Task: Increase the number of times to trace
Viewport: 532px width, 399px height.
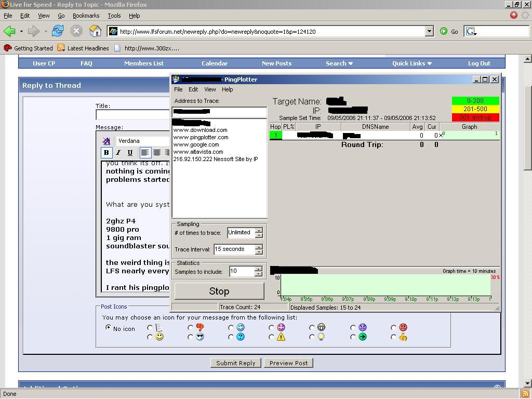Action: coord(259,230)
